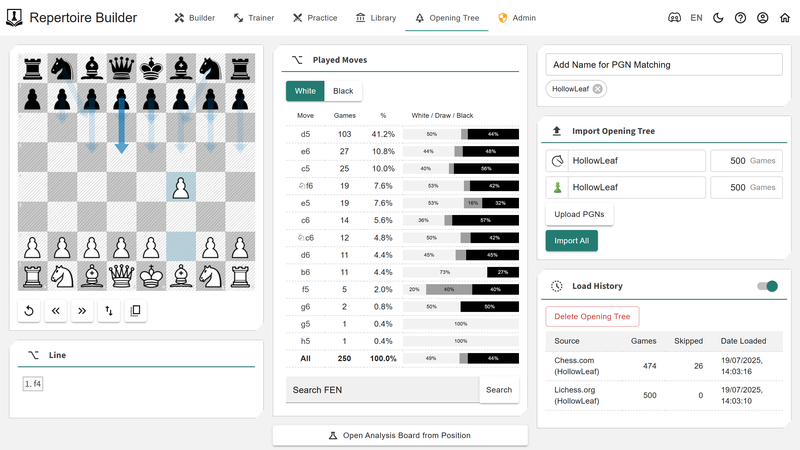Select White in Played Moves toggle
Image resolution: width=800 pixels, height=450 pixels.
tap(305, 91)
